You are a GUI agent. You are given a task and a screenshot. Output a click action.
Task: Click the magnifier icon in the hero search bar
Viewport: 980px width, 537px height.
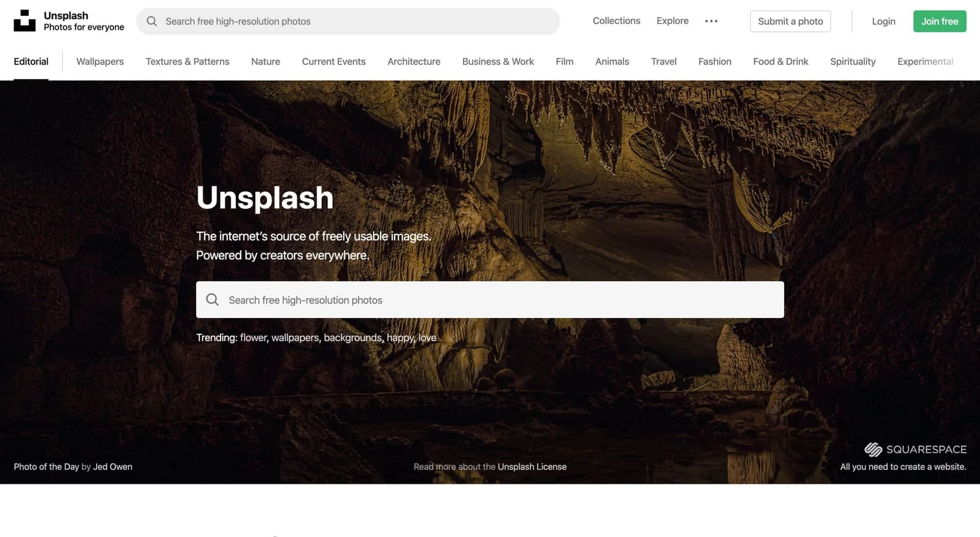tap(213, 299)
